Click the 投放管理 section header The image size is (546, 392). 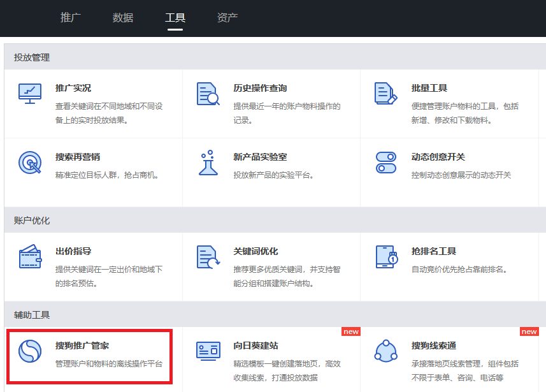[32, 57]
